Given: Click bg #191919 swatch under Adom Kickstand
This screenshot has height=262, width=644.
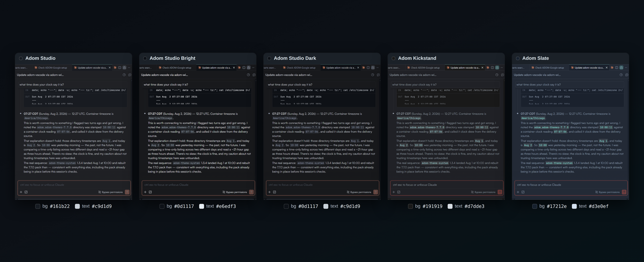Looking at the screenshot, I should click(x=411, y=206).
